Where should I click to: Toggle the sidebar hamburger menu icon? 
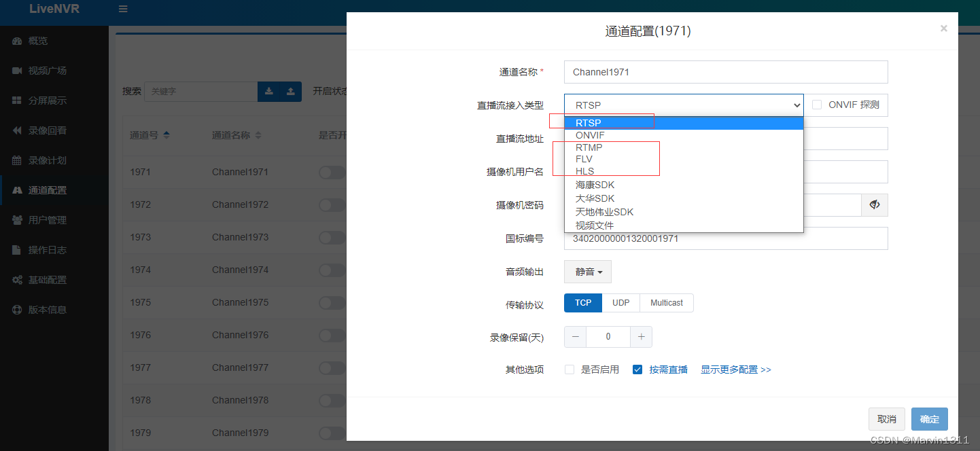click(123, 10)
